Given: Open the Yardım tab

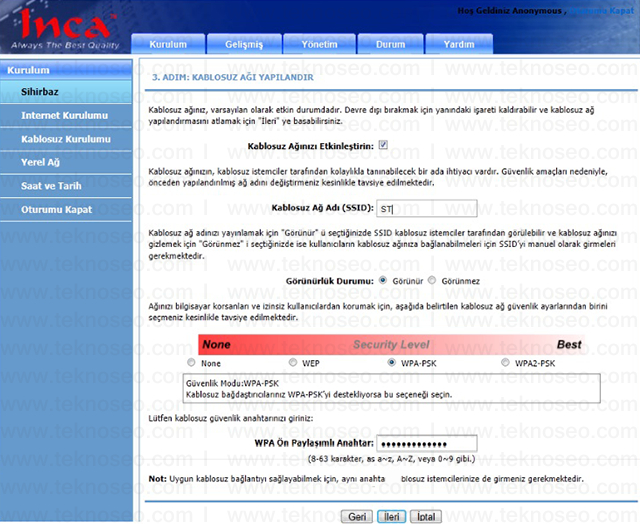Looking at the screenshot, I should coord(459,44).
